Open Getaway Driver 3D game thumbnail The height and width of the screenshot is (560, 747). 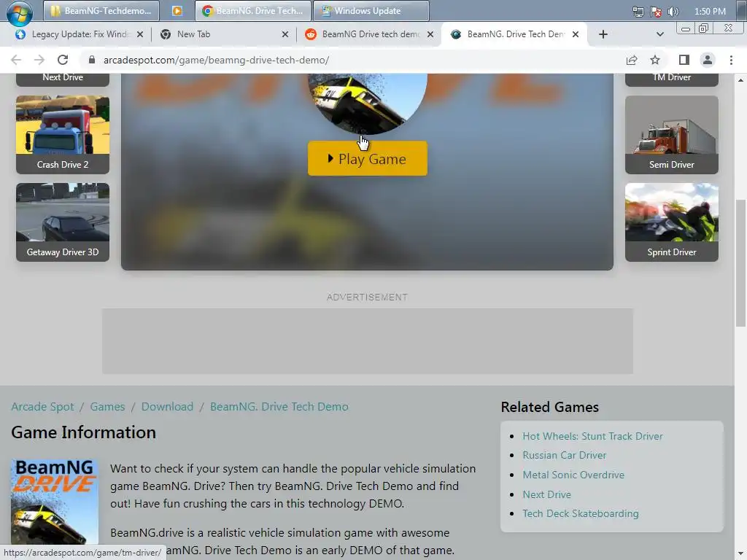63,222
